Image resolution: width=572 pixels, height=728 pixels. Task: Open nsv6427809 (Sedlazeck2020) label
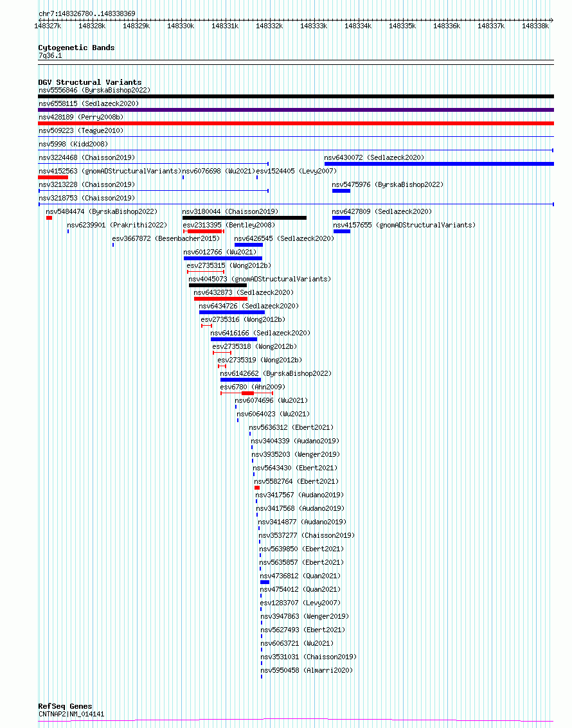click(382, 211)
